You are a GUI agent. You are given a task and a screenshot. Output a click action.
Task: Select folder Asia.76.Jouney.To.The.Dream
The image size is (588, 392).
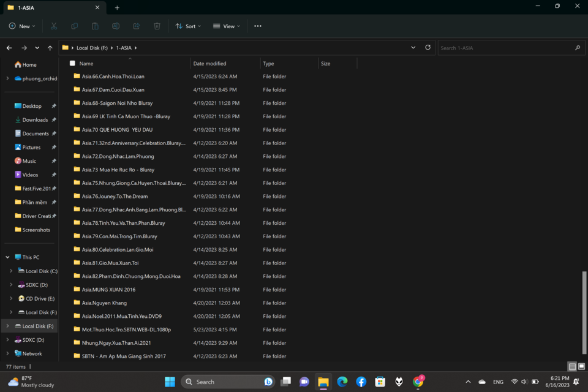[115, 196]
